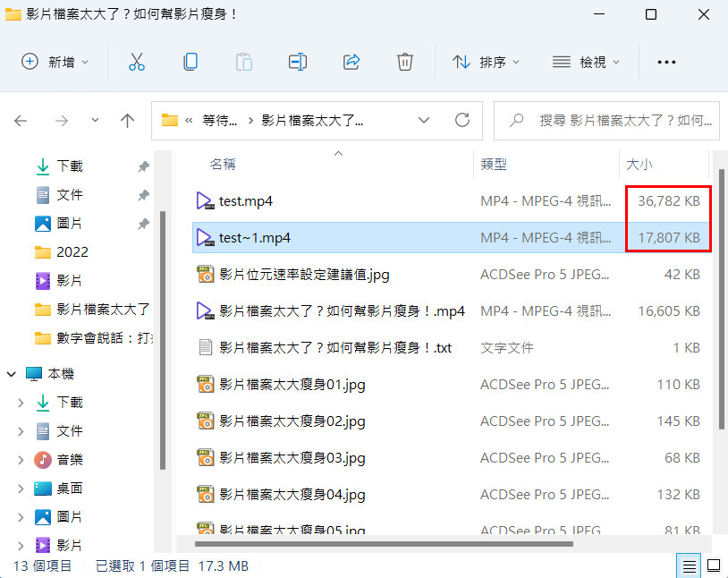Click the Cut scissors icon
Image resolution: width=728 pixels, height=578 pixels.
(x=136, y=62)
